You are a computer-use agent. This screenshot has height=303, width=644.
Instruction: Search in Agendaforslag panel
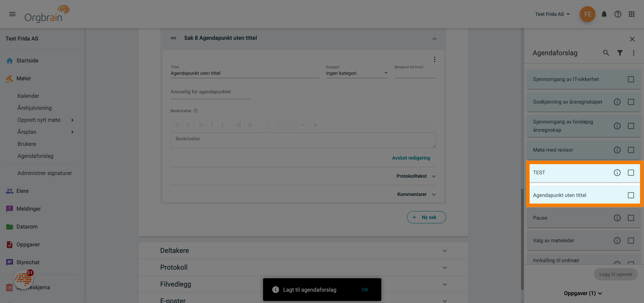606,53
